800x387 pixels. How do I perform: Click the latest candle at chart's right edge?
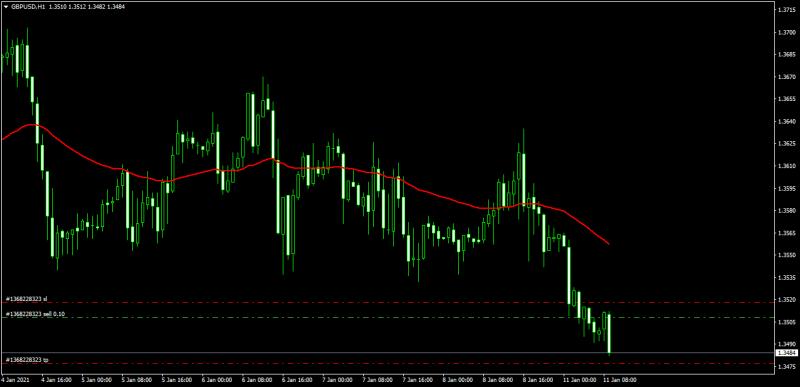pos(609,333)
